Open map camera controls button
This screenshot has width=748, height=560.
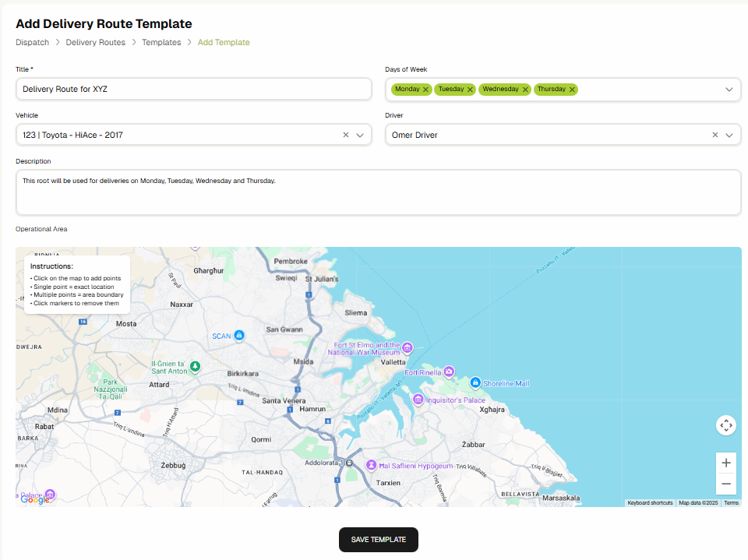pos(726,425)
